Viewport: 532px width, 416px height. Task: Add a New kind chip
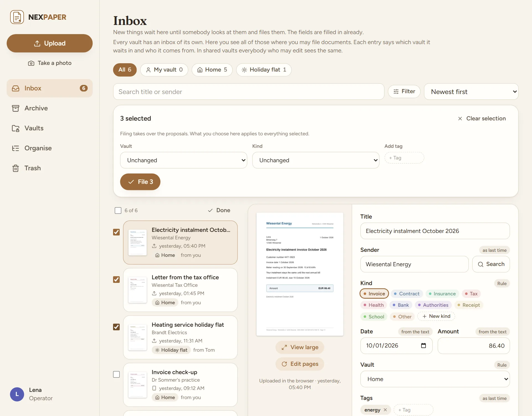click(x=436, y=316)
